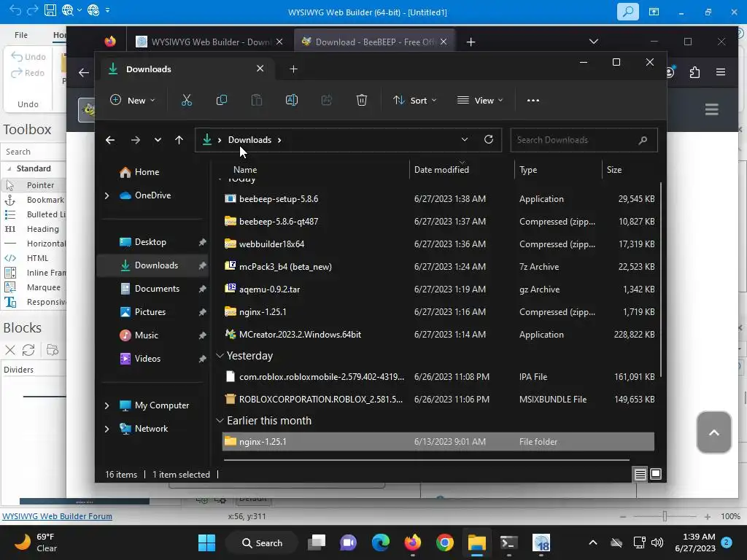Click the Cut scissors icon in Explorer toolbar
The image size is (747, 560).
pos(186,101)
